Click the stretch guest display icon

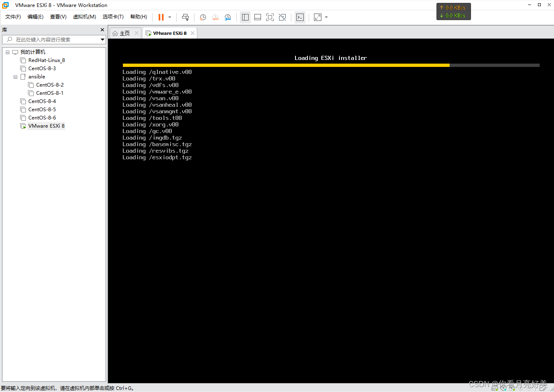pos(318,17)
